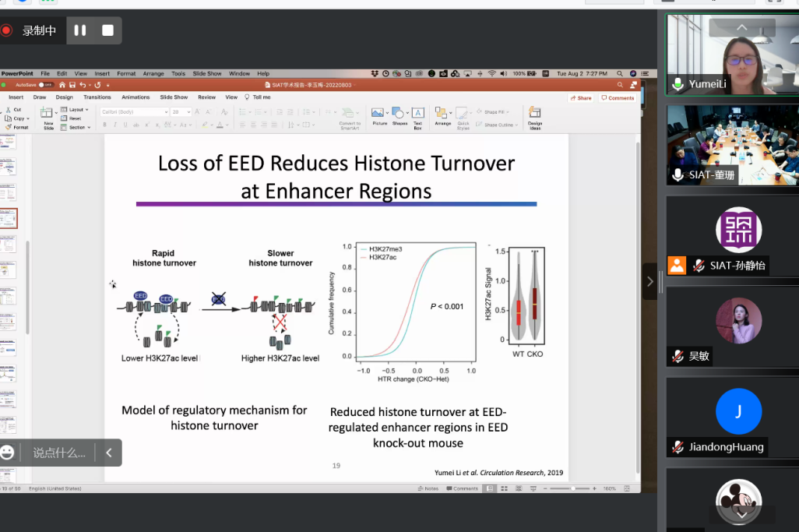
Task: Select the highlighted slide 19 thumbnail
Action: pyautogui.click(x=9, y=218)
